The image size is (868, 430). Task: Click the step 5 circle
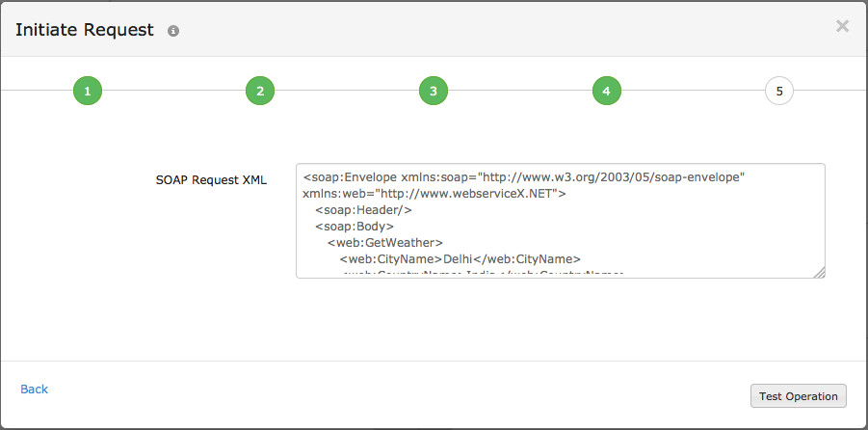pyautogui.click(x=779, y=92)
